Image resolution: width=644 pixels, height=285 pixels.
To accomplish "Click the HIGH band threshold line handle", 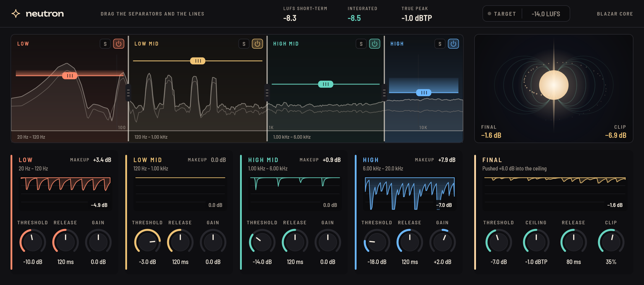I will (x=424, y=93).
